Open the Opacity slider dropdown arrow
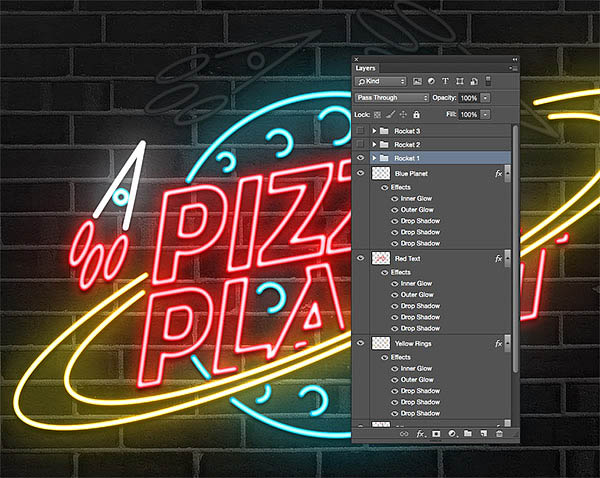 [x=486, y=98]
